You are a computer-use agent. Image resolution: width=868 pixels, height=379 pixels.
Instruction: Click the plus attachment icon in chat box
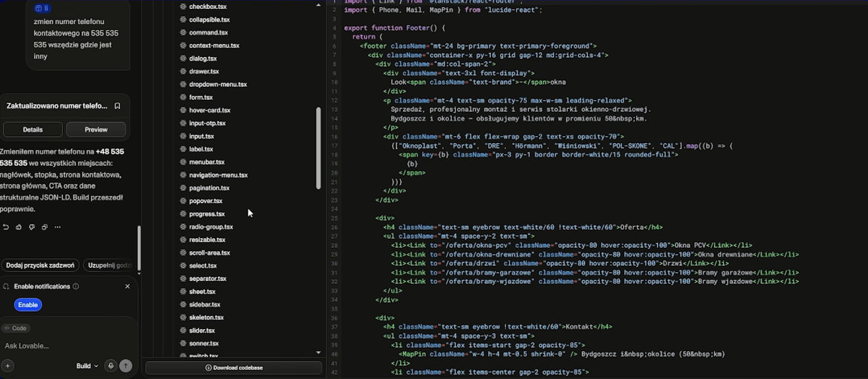[x=7, y=366]
